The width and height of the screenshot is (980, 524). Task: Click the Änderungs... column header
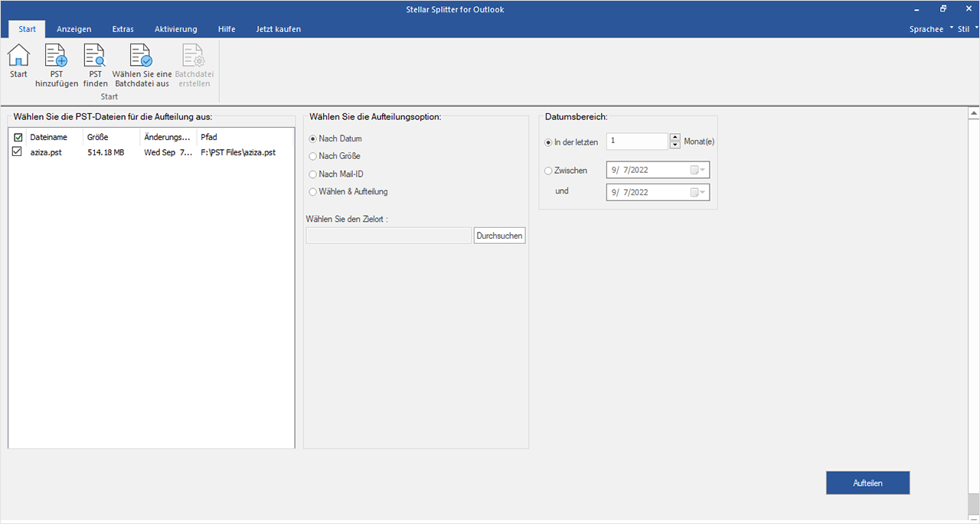tap(168, 138)
